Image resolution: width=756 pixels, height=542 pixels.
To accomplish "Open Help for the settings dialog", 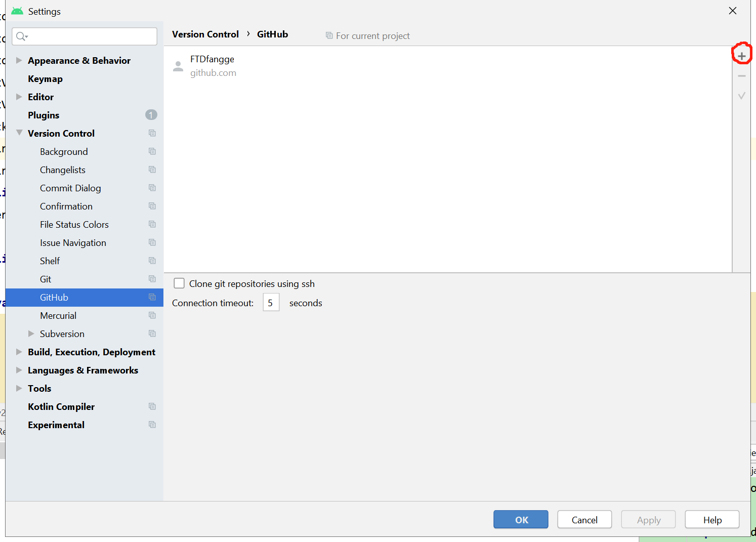I will [x=712, y=520].
